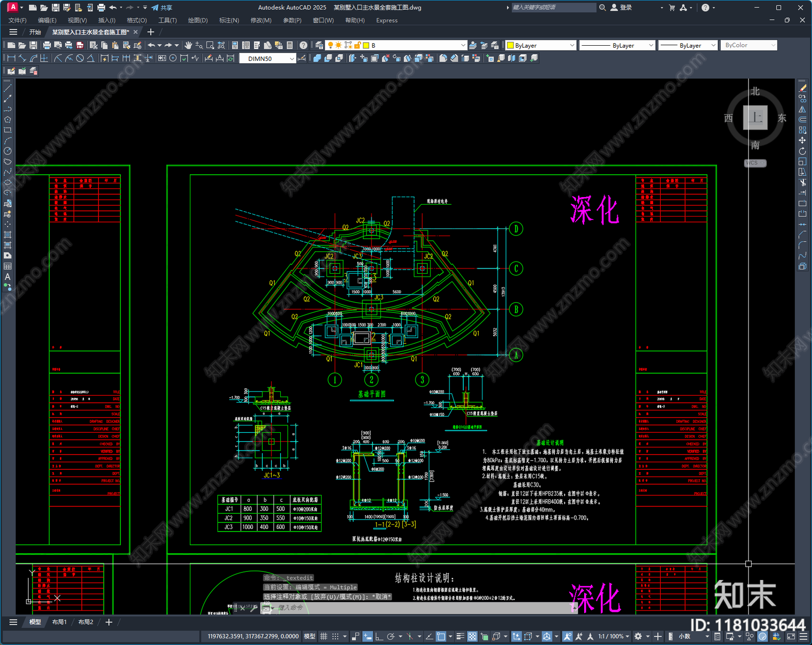Screen dimensions: 812x645
Task: Open the ByLayer color dropdown
Action: (x=572, y=45)
